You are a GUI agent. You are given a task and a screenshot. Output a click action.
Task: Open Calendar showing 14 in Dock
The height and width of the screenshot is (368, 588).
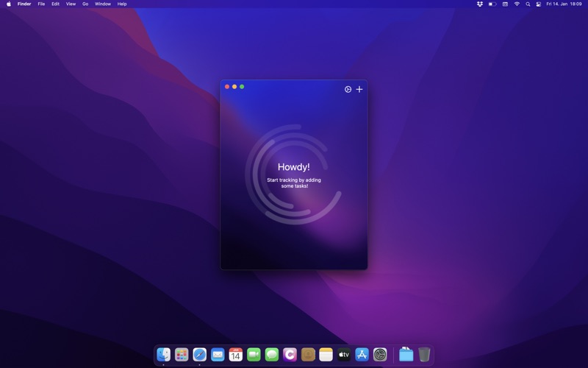[x=235, y=355]
